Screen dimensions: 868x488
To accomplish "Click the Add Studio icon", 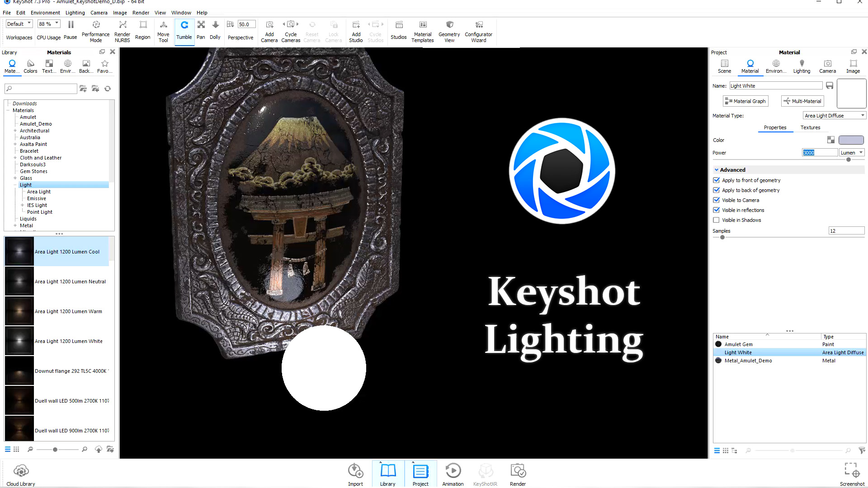I will coord(356,25).
